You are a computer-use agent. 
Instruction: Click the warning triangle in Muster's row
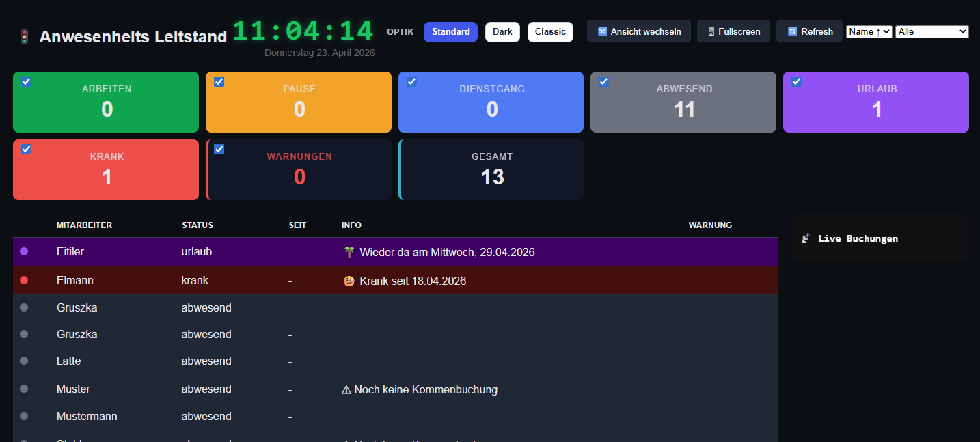point(347,389)
